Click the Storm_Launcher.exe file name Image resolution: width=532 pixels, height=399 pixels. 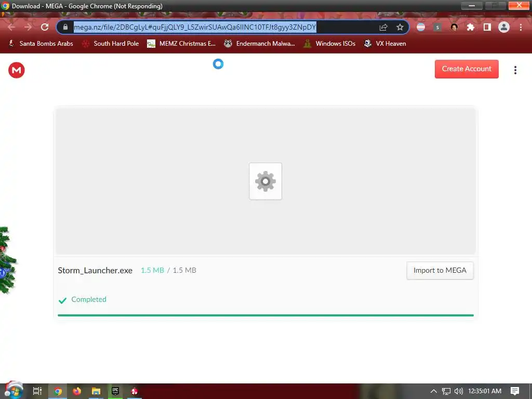[x=95, y=270]
